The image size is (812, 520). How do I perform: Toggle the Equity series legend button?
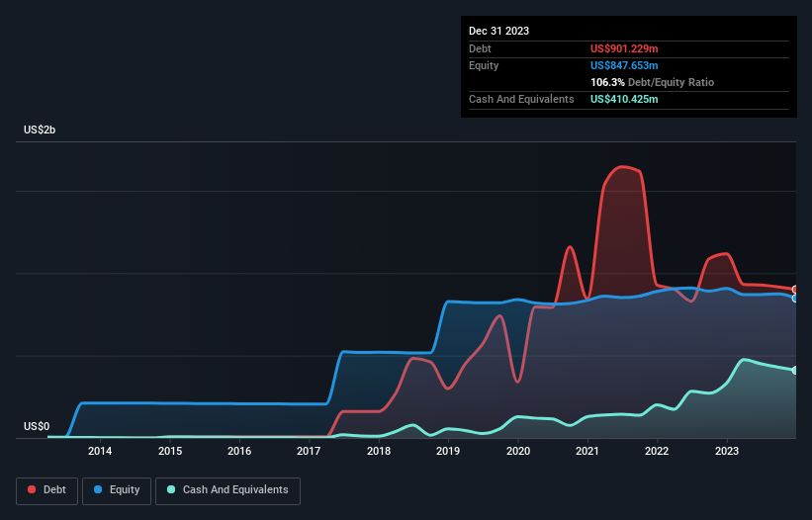coord(117,490)
